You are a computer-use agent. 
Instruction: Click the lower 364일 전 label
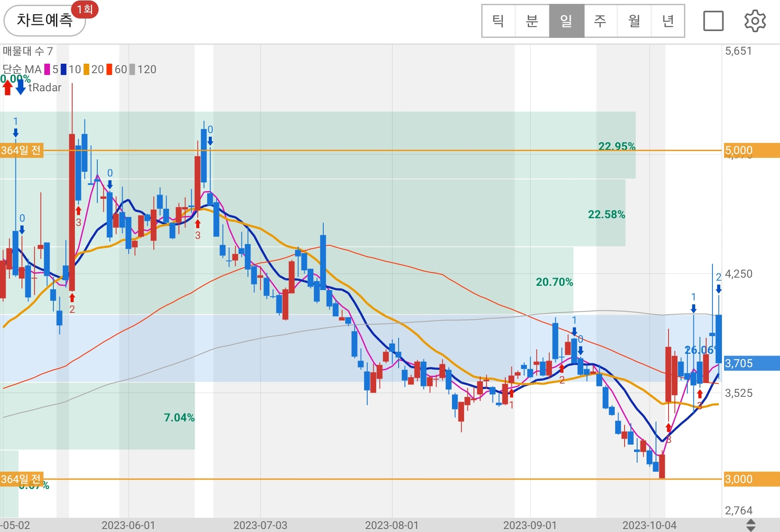point(22,479)
